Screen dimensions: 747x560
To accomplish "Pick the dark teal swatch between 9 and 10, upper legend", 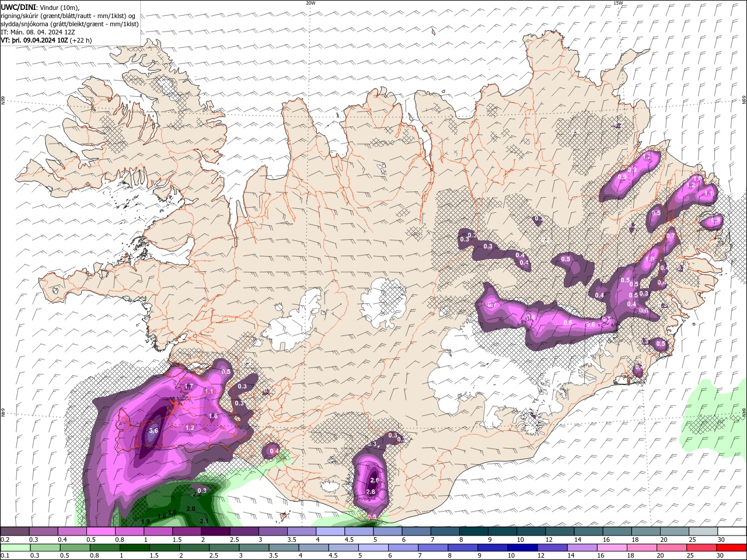I will pyautogui.click(x=502, y=531).
